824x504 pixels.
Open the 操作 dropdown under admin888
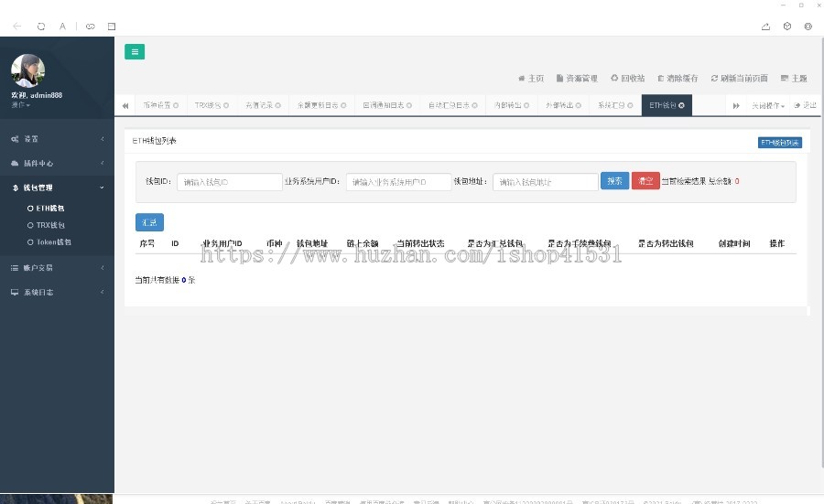20,105
